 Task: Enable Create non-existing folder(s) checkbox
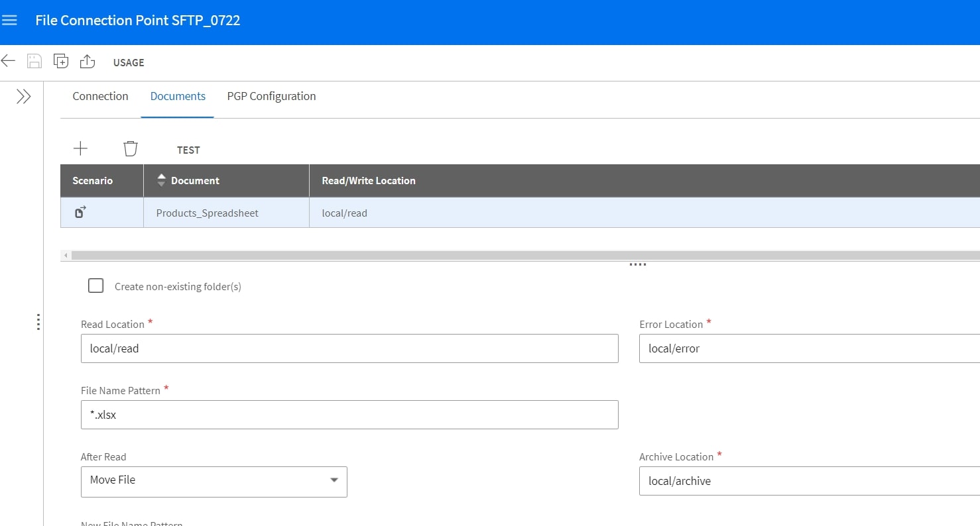[x=96, y=286]
